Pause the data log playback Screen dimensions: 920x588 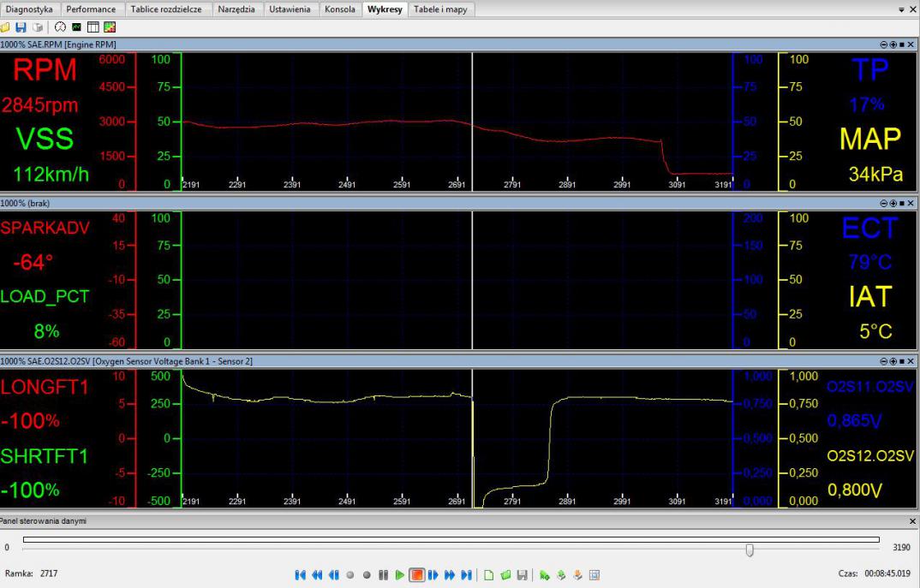pos(383,574)
